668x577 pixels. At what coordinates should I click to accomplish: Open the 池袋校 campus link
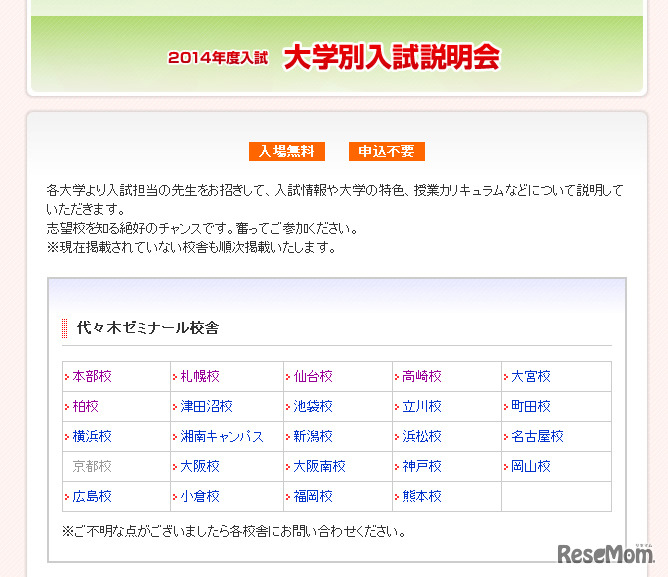pyautogui.click(x=313, y=406)
